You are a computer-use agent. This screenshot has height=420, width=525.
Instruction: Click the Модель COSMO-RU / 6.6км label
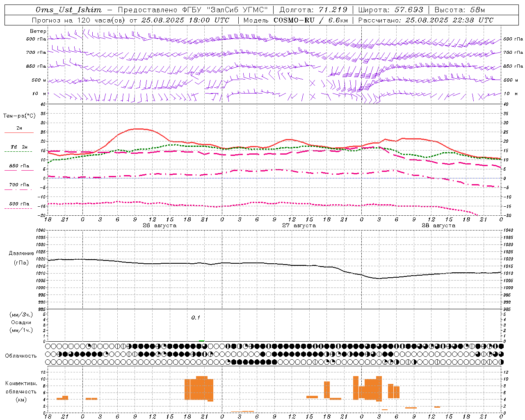coord(296,20)
